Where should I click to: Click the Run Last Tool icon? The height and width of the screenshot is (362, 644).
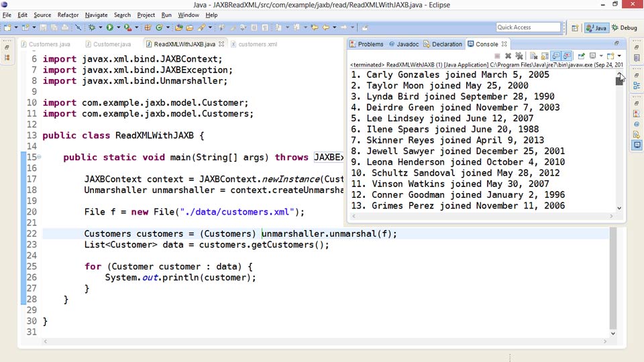(127, 27)
